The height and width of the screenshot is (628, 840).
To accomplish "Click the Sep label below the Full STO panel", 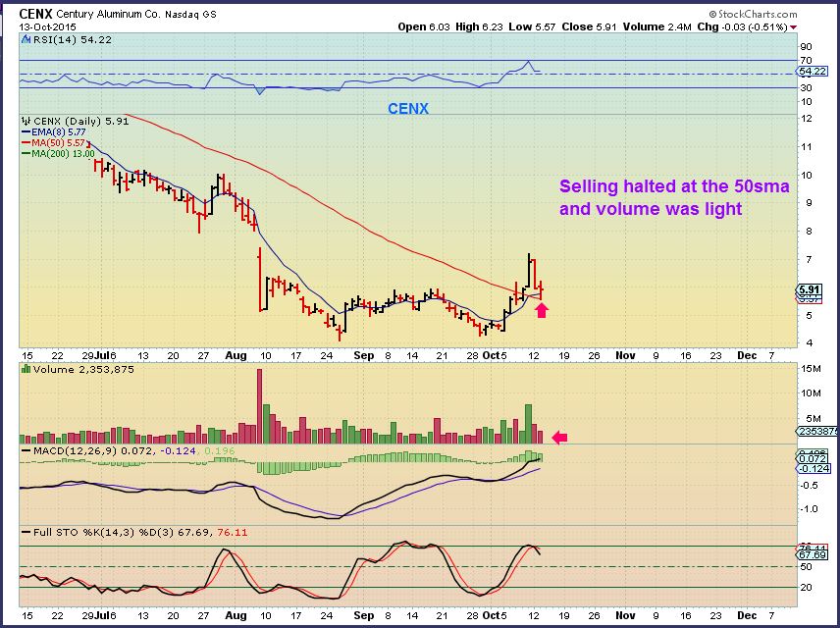I will pyautogui.click(x=364, y=615).
